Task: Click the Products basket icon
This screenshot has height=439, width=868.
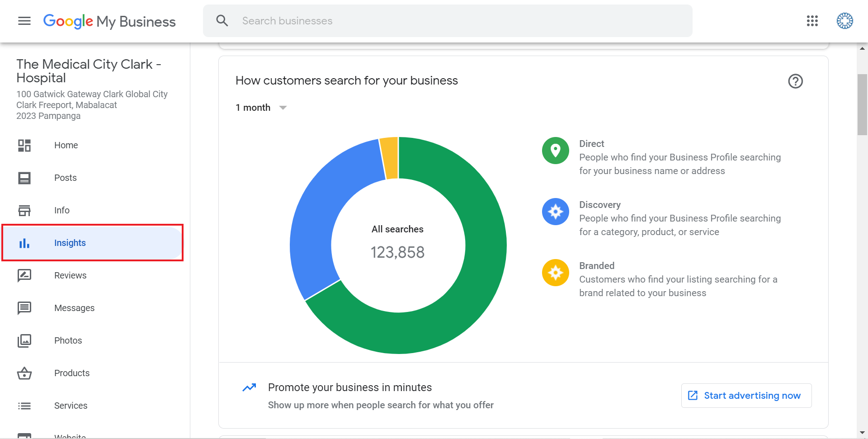Action: pyautogui.click(x=24, y=373)
